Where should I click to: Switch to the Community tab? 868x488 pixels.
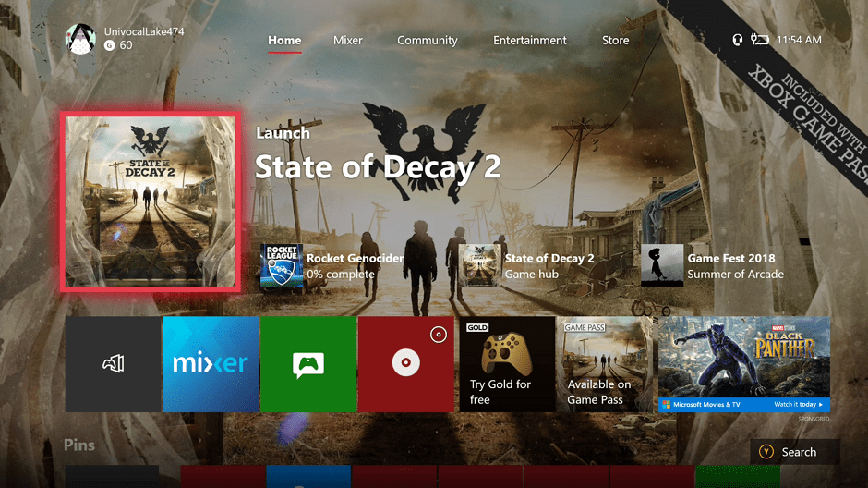[427, 41]
